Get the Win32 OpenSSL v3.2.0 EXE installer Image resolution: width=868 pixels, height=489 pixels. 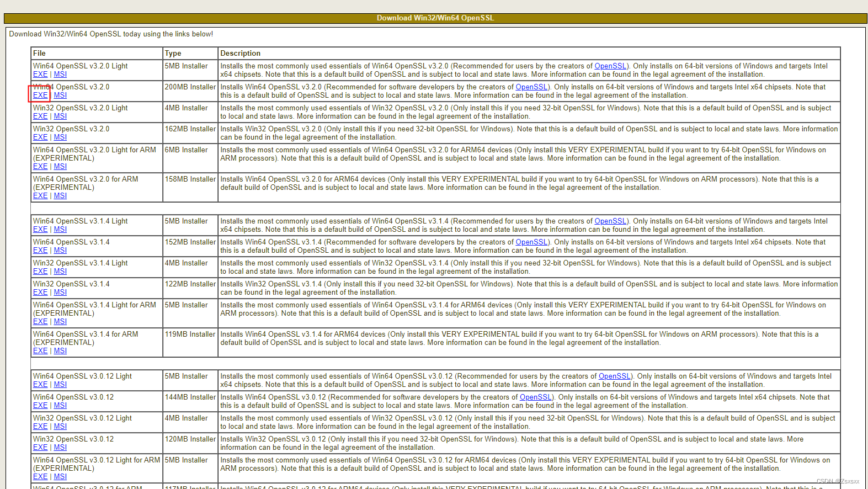(x=40, y=137)
